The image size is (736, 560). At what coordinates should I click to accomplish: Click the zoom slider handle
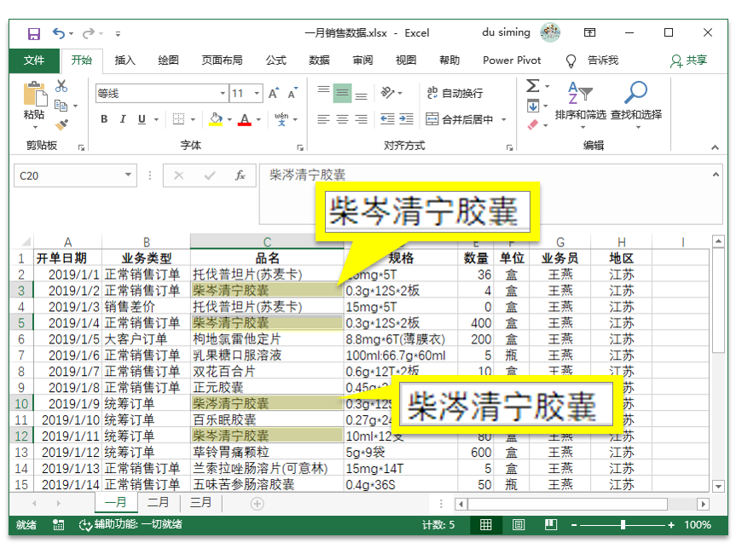[x=623, y=525]
